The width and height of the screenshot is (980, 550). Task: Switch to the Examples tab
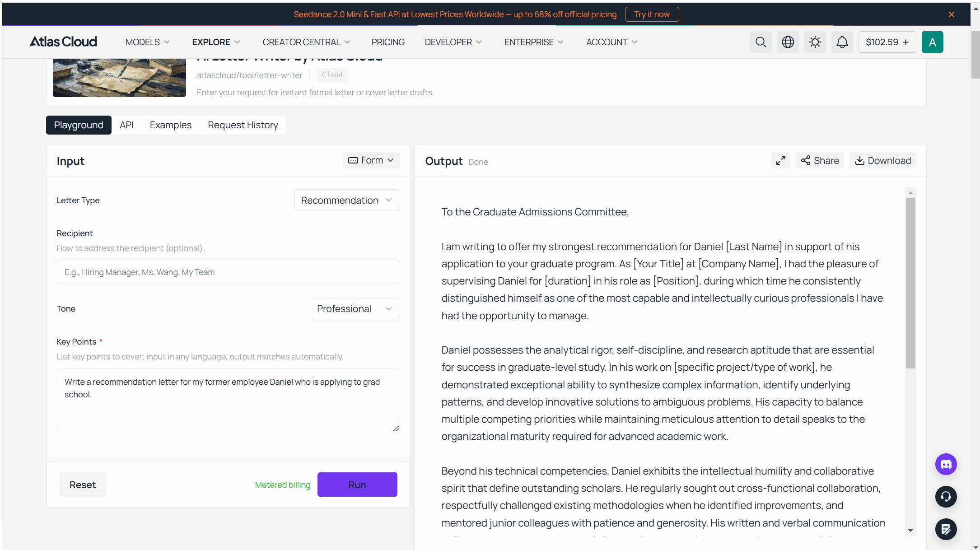pyautogui.click(x=171, y=125)
